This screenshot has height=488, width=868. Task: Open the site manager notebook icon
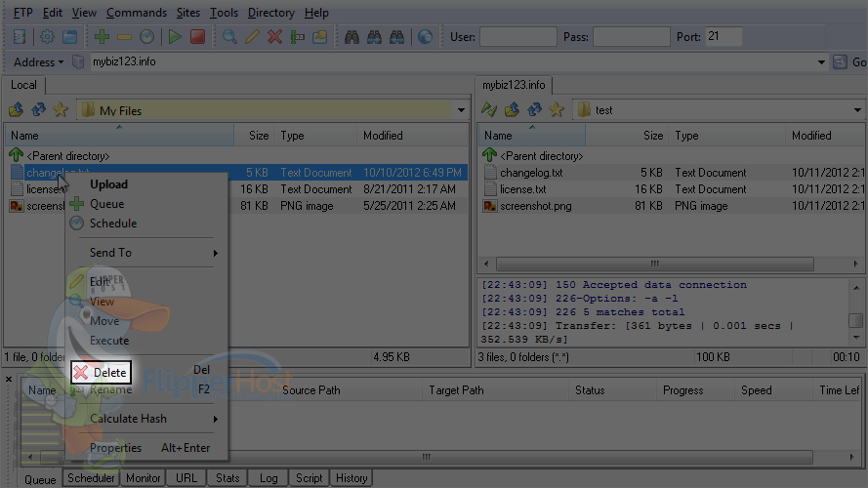[x=20, y=37]
